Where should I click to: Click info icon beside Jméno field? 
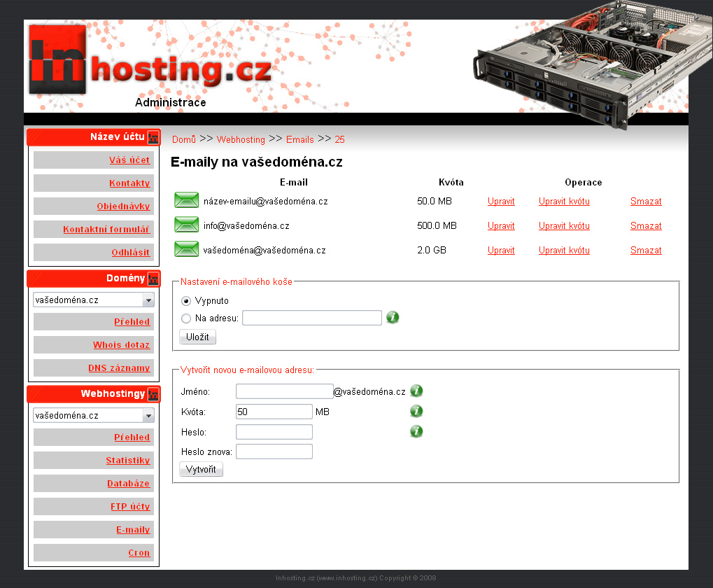(416, 391)
